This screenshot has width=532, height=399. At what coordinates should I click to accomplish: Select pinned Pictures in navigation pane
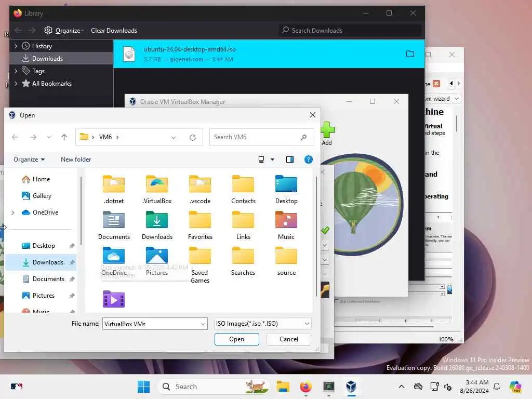pyautogui.click(x=44, y=296)
